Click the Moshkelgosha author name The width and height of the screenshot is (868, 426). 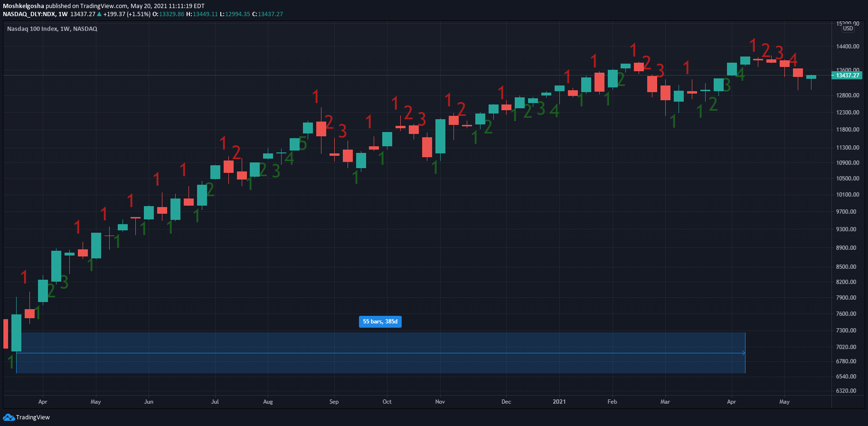pyautogui.click(x=23, y=6)
